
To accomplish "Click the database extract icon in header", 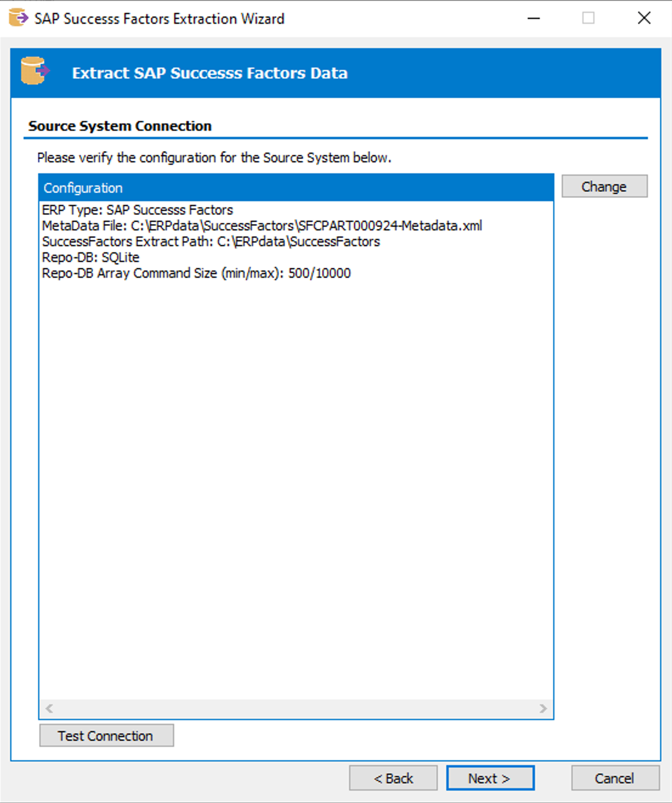I will click(35, 71).
